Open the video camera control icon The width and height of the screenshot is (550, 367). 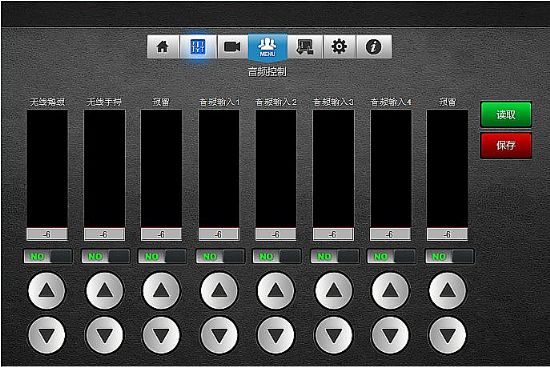point(232,46)
